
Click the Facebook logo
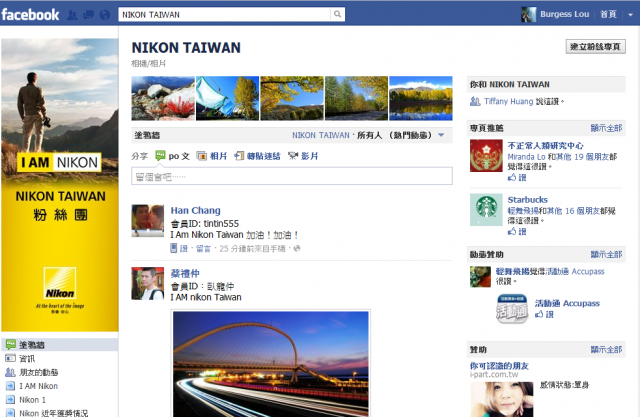pyautogui.click(x=30, y=15)
